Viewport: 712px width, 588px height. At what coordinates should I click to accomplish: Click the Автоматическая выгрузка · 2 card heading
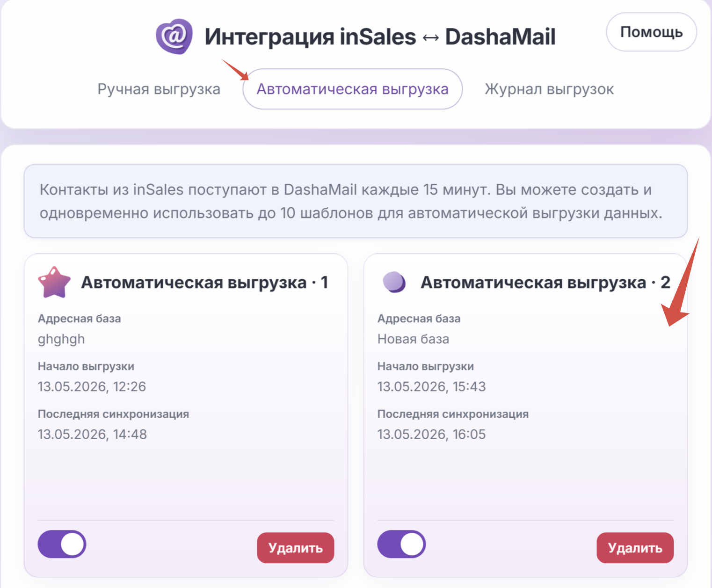[x=545, y=283]
